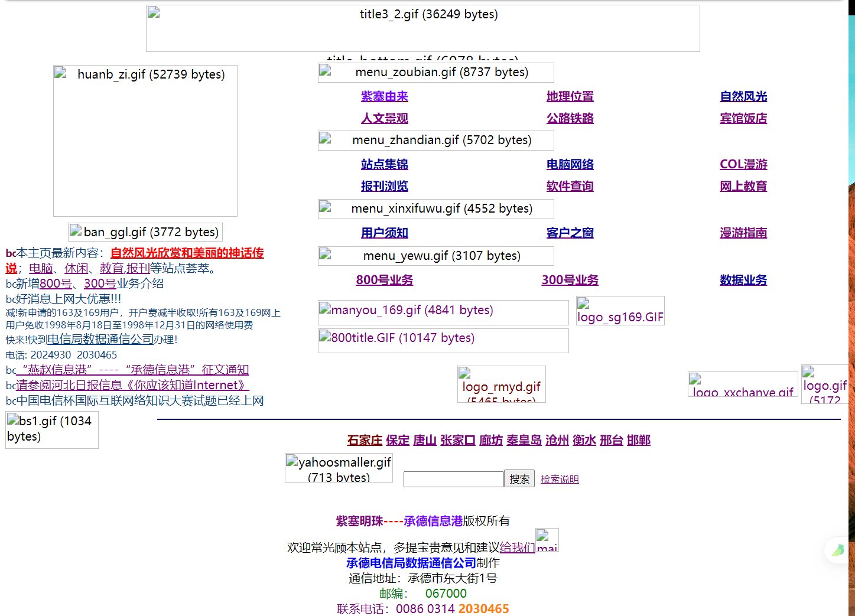Click the menu_yewu.gif menu header
This screenshot has height=616, width=855.
436,256
